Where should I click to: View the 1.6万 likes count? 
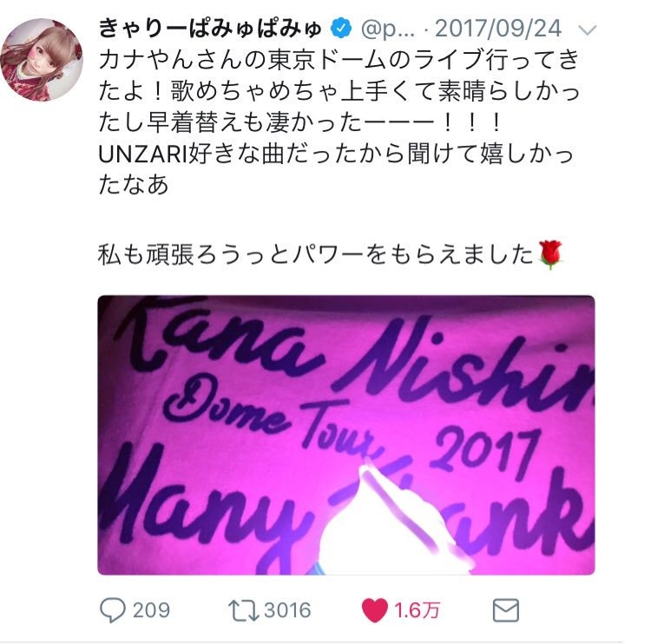point(417,610)
